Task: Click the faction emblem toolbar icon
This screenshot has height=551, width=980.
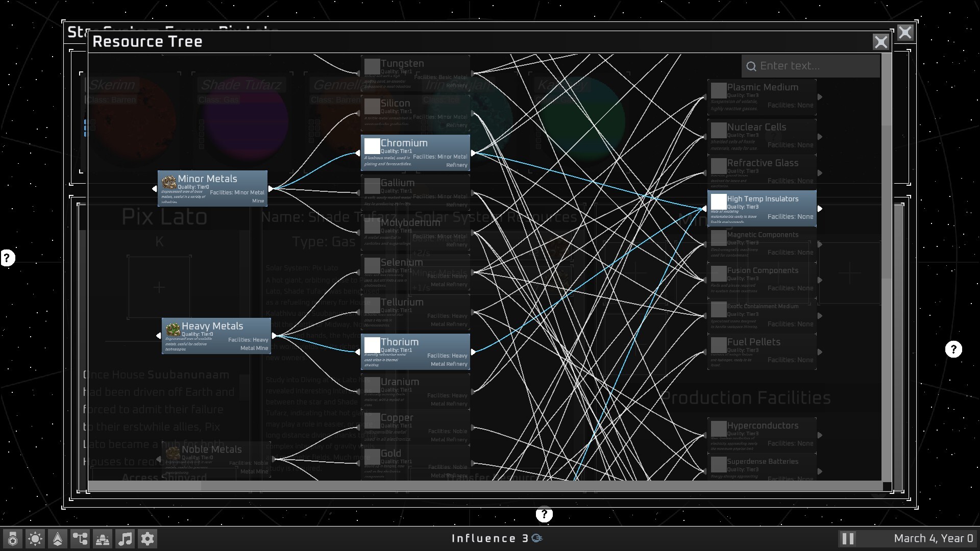Action: click(x=12, y=538)
